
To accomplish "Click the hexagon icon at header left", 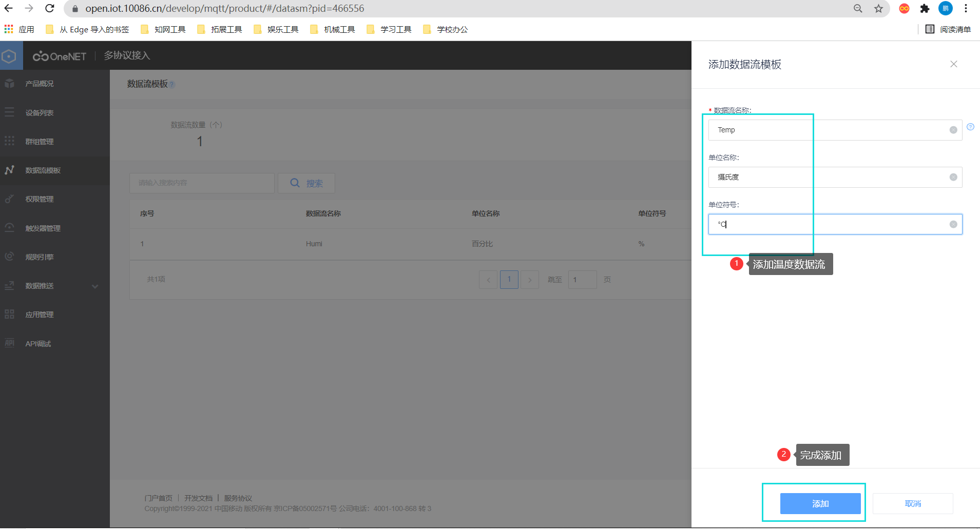I will tap(9, 56).
